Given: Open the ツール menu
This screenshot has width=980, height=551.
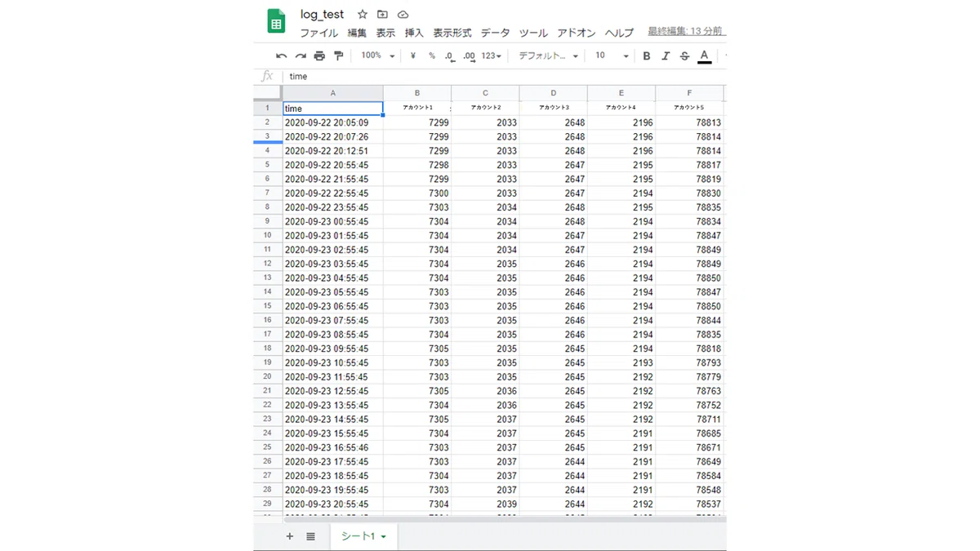Looking at the screenshot, I should coord(533,33).
